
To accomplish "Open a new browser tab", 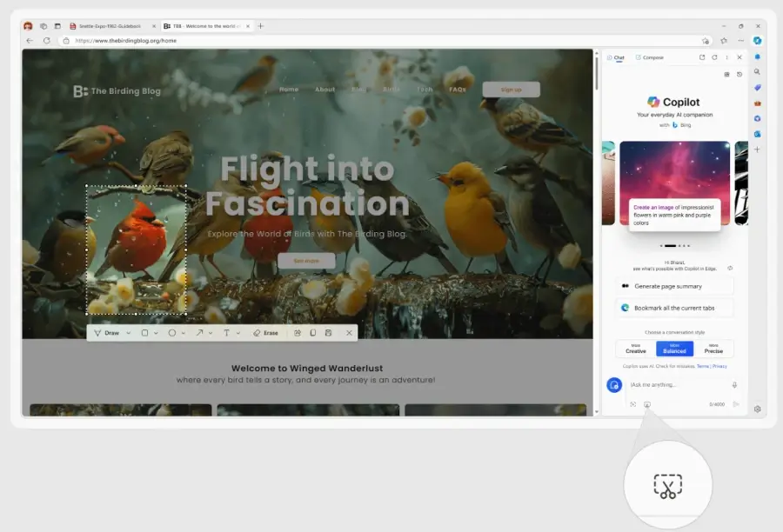I will [261, 26].
